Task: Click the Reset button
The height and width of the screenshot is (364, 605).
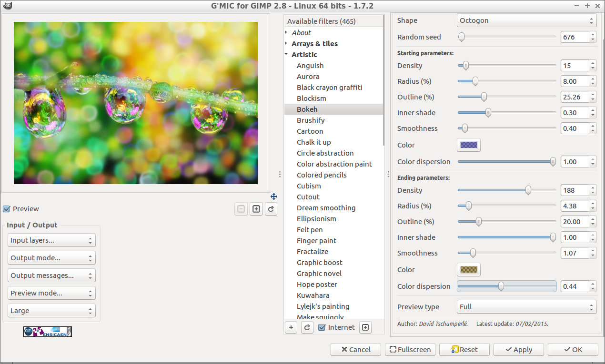Action: click(x=464, y=349)
